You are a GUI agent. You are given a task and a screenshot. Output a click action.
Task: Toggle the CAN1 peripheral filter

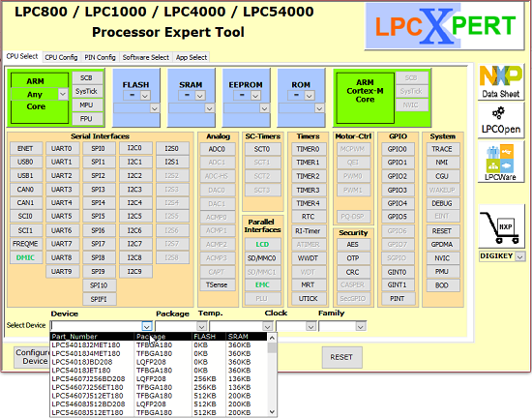click(26, 202)
